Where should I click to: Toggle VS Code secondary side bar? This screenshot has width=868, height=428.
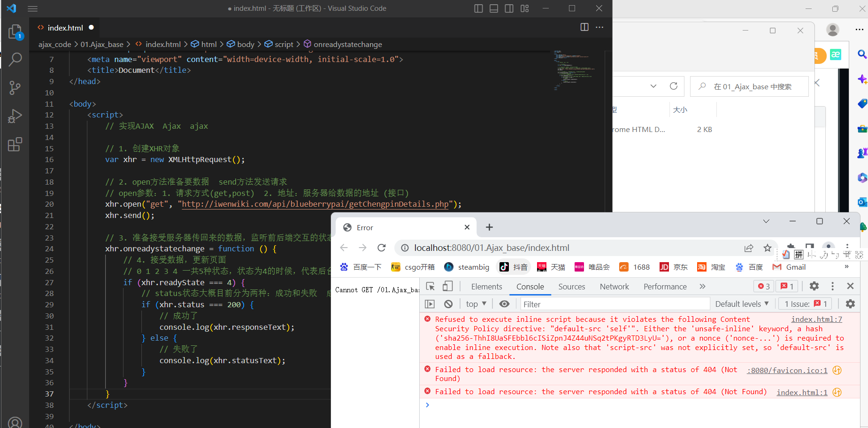click(x=509, y=8)
